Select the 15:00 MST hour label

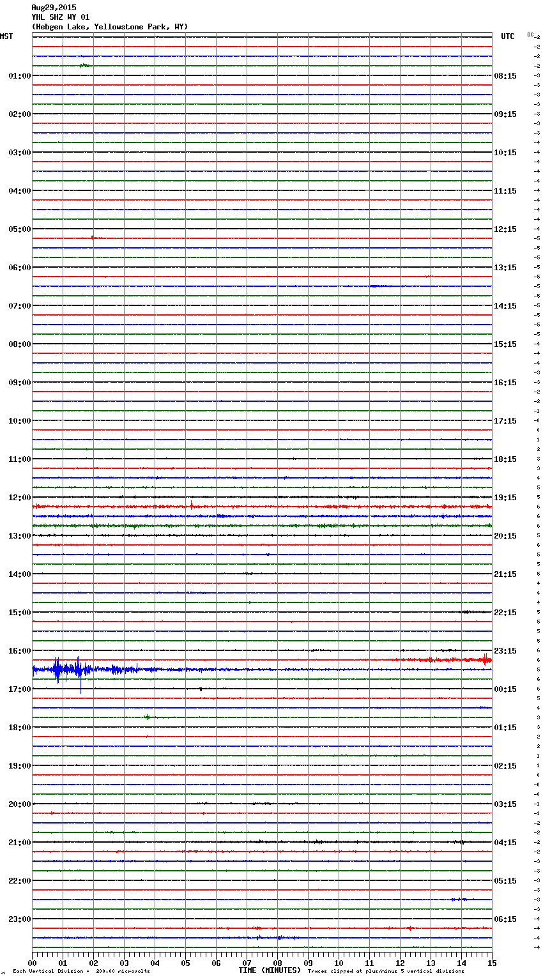(20, 613)
